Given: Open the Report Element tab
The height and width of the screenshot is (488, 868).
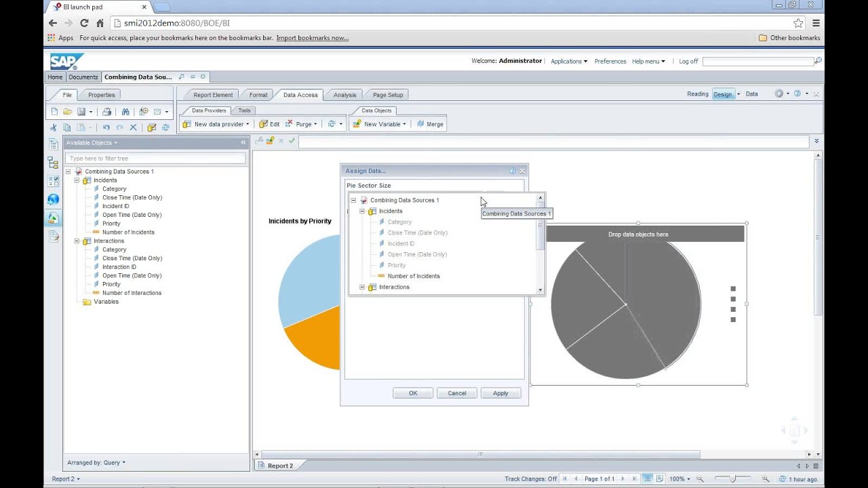Looking at the screenshot, I should click(212, 95).
